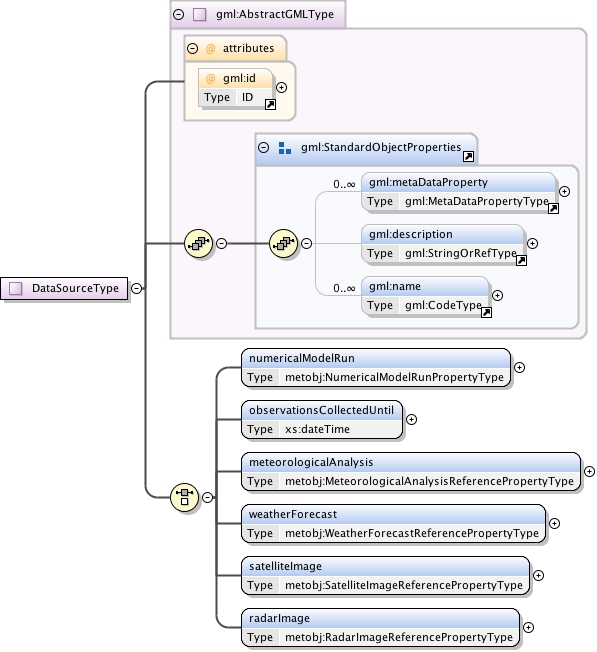The image size is (597, 652).
Task: Collapse the DataSourceType root node
Action: [x=136, y=288]
